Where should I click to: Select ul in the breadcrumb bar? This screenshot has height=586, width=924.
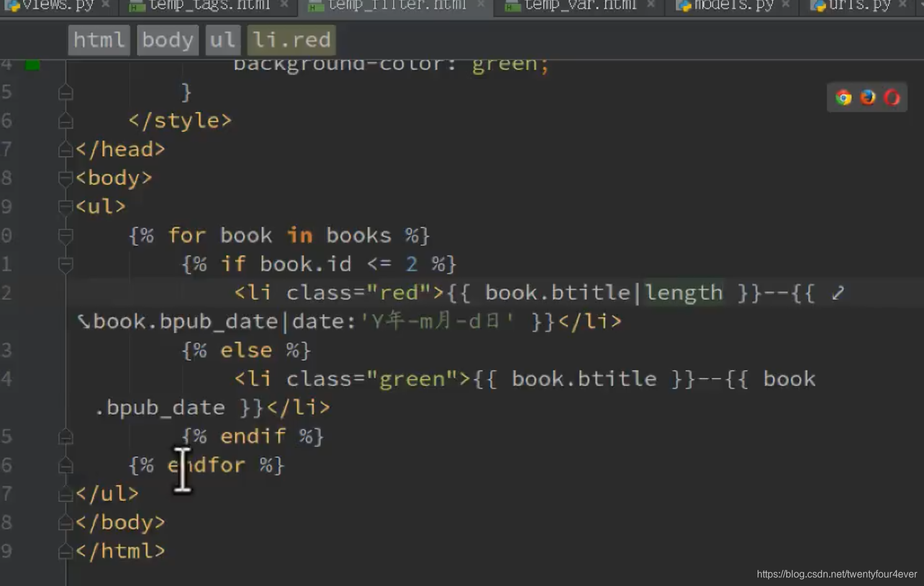(223, 40)
